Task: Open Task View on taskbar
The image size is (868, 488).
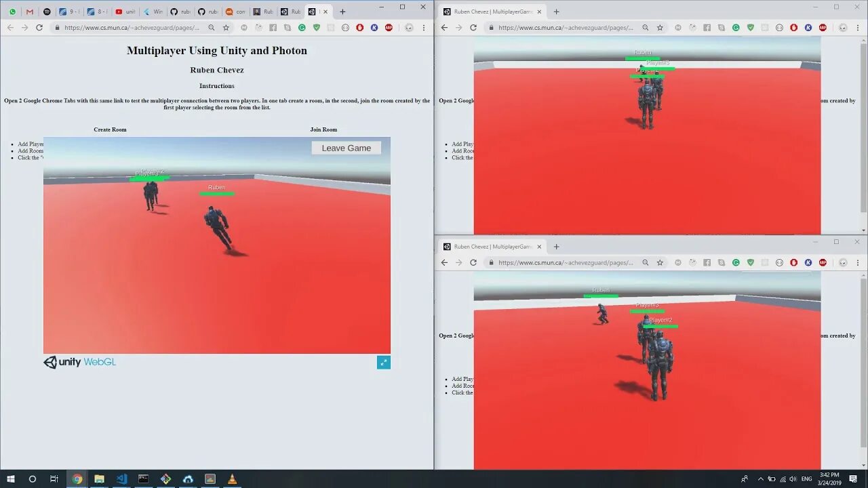Action: tap(54, 479)
